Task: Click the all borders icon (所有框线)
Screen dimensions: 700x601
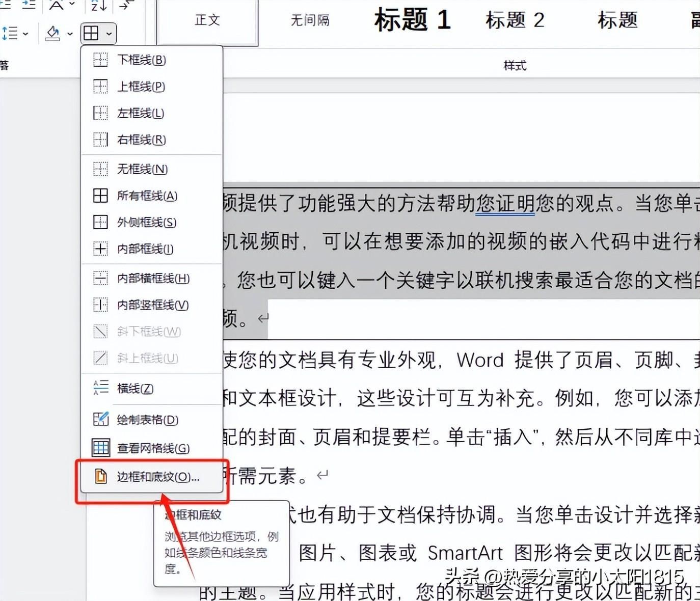Action: click(x=100, y=196)
